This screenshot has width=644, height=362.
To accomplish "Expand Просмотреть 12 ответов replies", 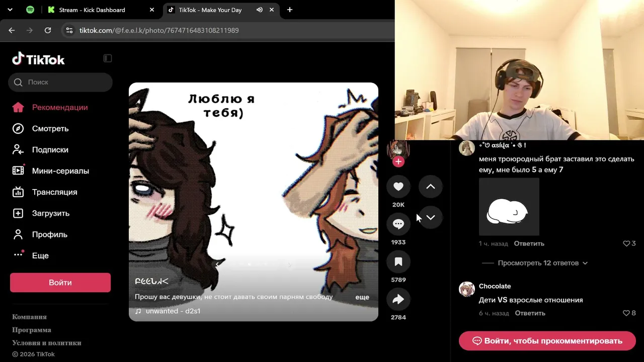I will tap(543, 263).
